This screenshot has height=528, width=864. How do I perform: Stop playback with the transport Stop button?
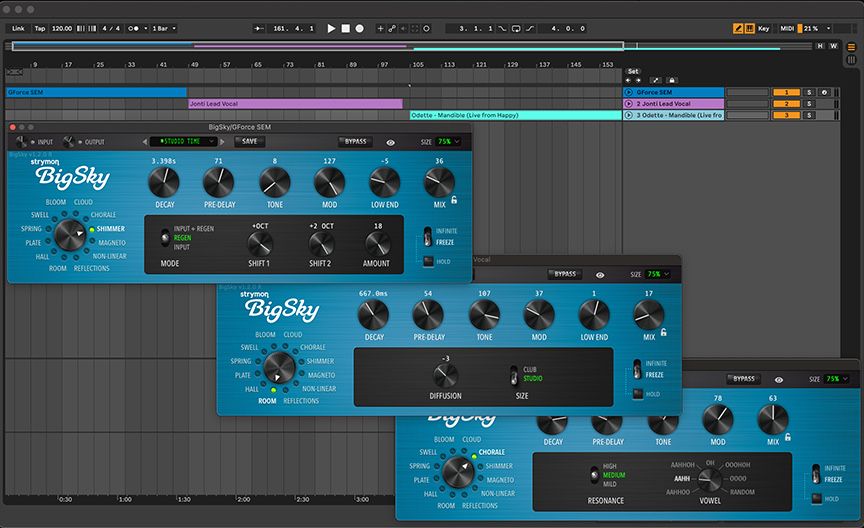[x=345, y=28]
